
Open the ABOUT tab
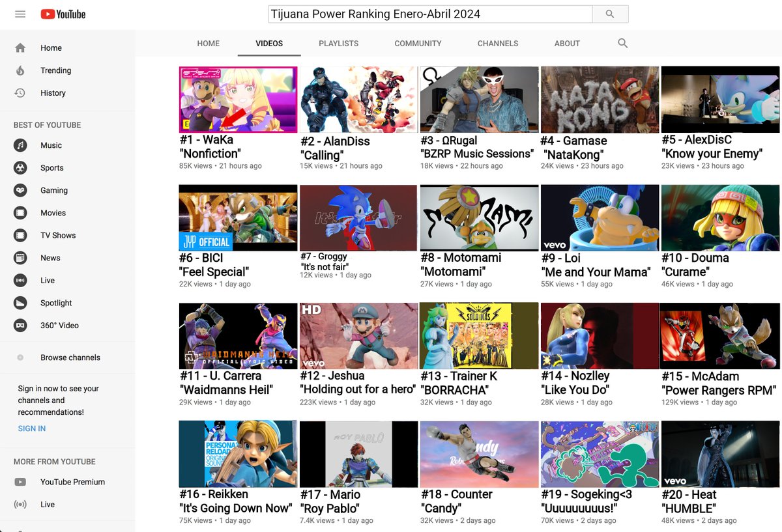click(567, 44)
